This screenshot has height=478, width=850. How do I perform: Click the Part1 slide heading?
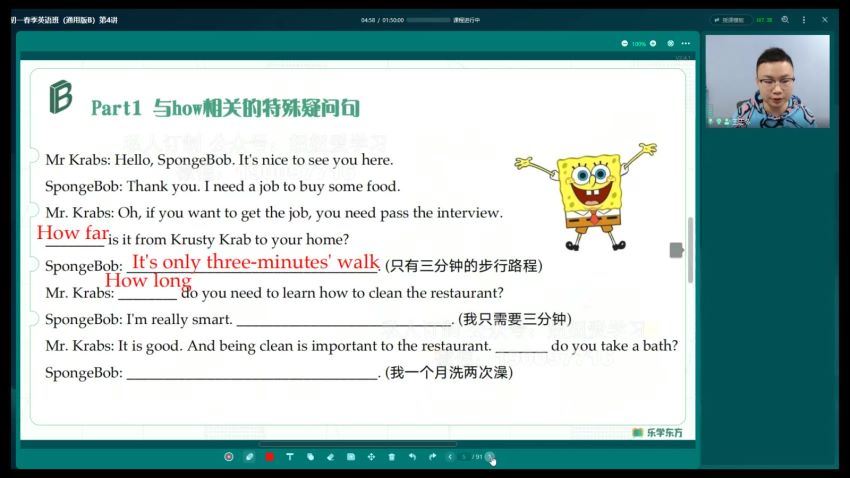[225, 108]
